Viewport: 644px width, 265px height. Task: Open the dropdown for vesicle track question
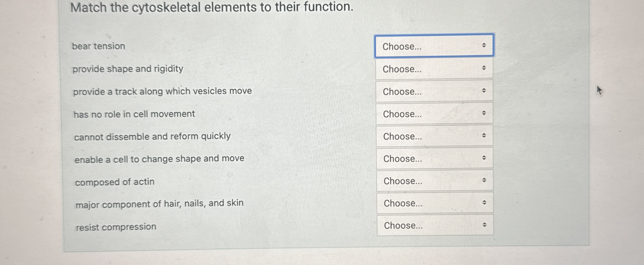click(x=434, y=91)
